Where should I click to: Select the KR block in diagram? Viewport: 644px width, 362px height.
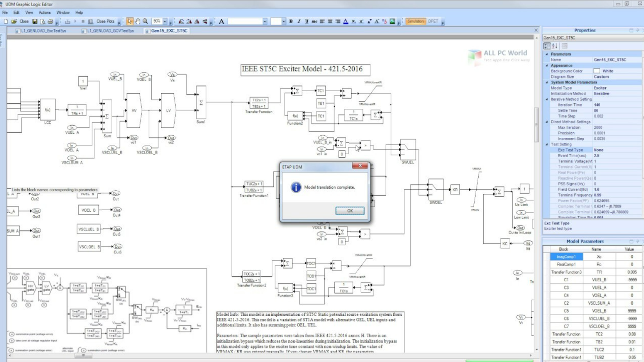[455, 190]
